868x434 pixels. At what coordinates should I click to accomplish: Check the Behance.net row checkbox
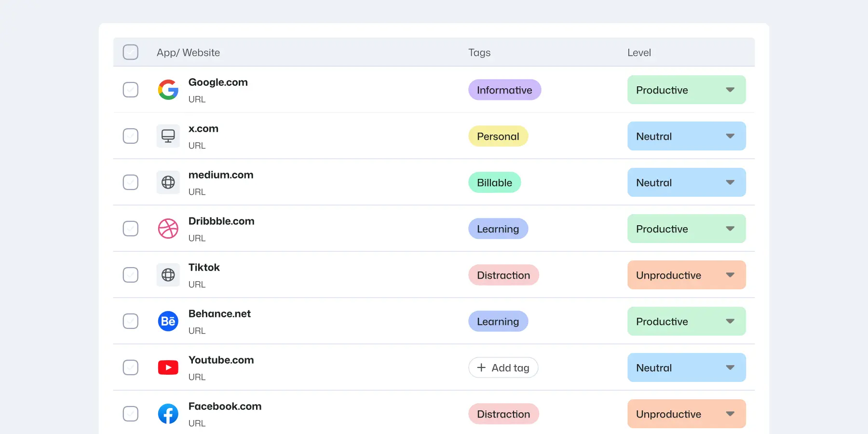[x=131, y=321]
